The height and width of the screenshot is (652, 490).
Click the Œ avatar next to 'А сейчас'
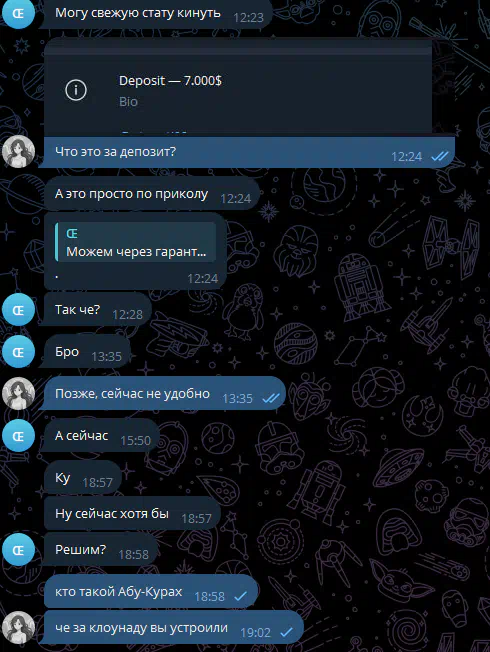pyautogui.click(x=18, y=436)
